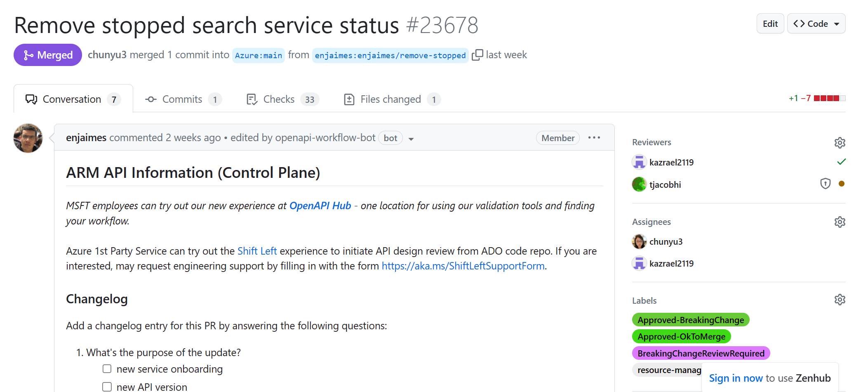Copy the enjaimes/remove-stopped branch name
The height and width of the screenshot is (392, 868).
coord(477,54)
